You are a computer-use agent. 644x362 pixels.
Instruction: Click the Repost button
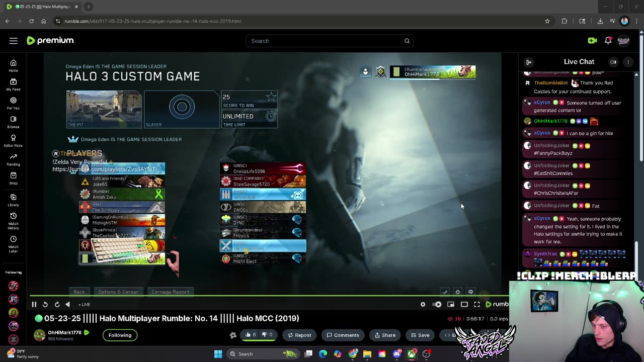pyautogui.click(x=299, y=335)
